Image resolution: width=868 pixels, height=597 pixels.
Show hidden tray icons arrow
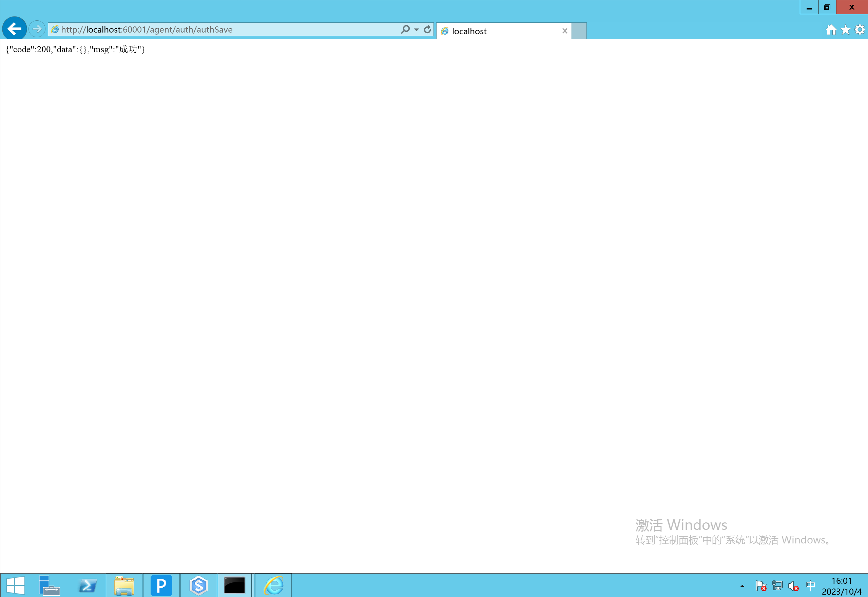point(742,586)
